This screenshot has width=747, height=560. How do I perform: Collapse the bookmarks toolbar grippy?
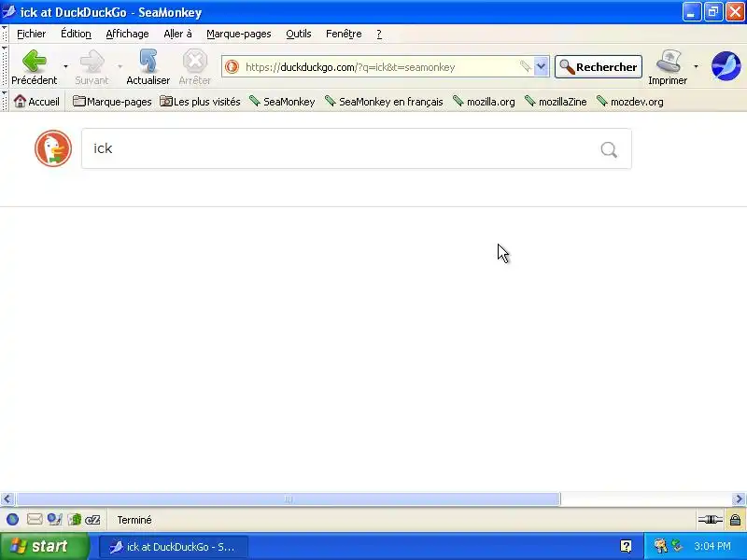pyautogui.click(x=5, y=101)
